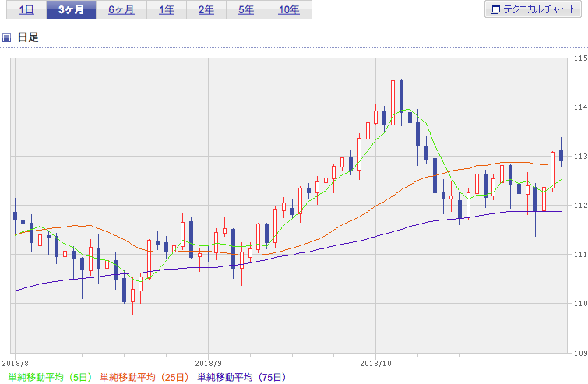
Task: Click the 単純移動平均（25日）legend label
Action: (144, 377)
